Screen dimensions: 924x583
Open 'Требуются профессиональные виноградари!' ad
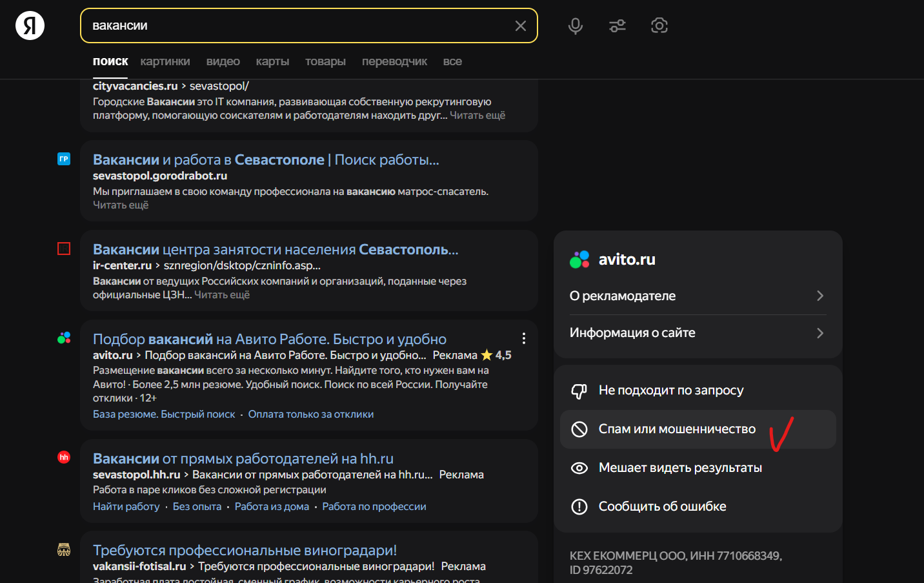(245, 550)
